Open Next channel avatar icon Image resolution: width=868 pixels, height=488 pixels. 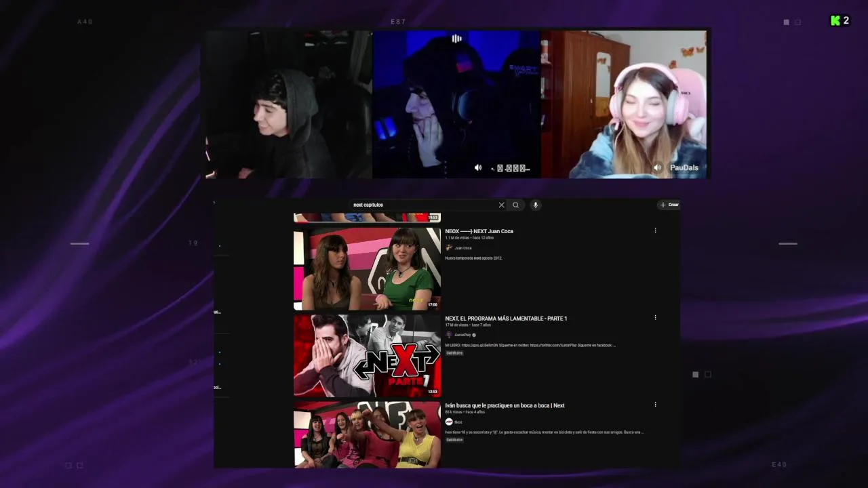(449, 422)
